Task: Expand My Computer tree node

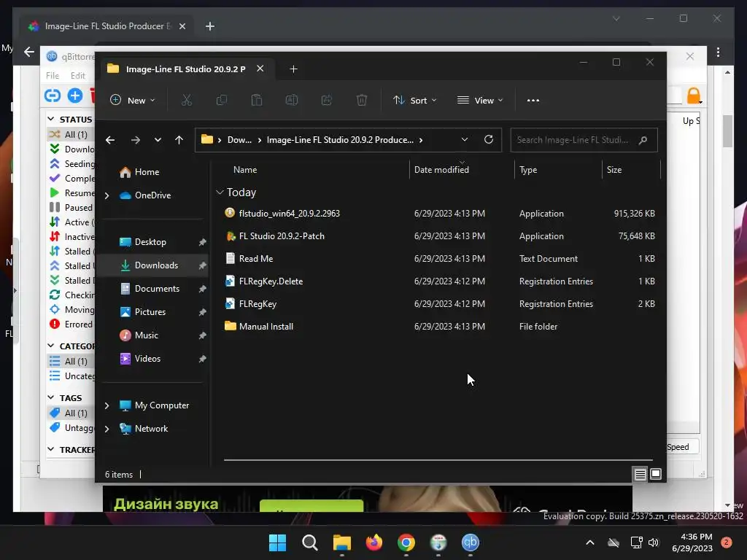Action: [x=107, y=405]
